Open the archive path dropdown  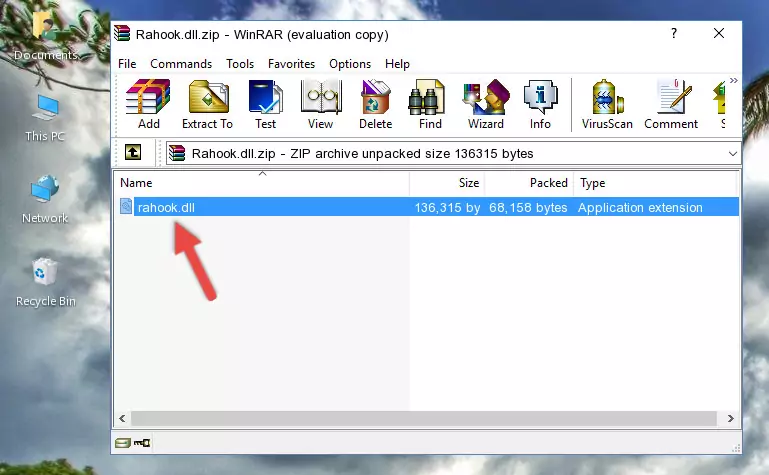(x=733, y=153)
